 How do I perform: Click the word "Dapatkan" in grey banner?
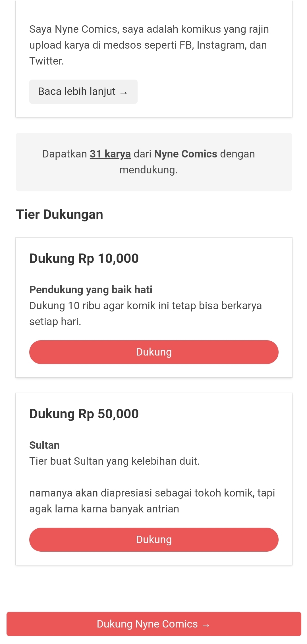(x=64, y=154)
